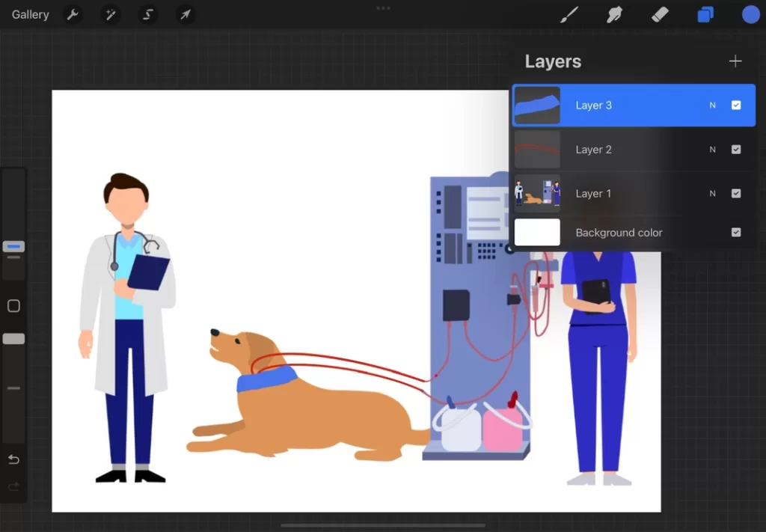The height and width of the screenshot is (532, 766).
Task: Toggle Background color visibility checkbox
Action: click(736, 233)
